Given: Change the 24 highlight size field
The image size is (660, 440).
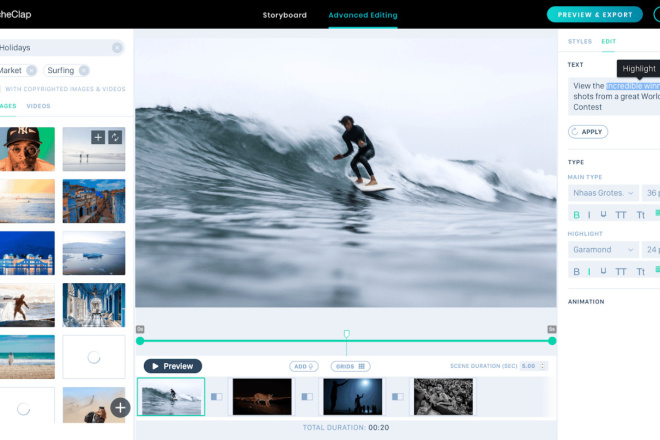Looking at the screenshot, I should [651, 250].
